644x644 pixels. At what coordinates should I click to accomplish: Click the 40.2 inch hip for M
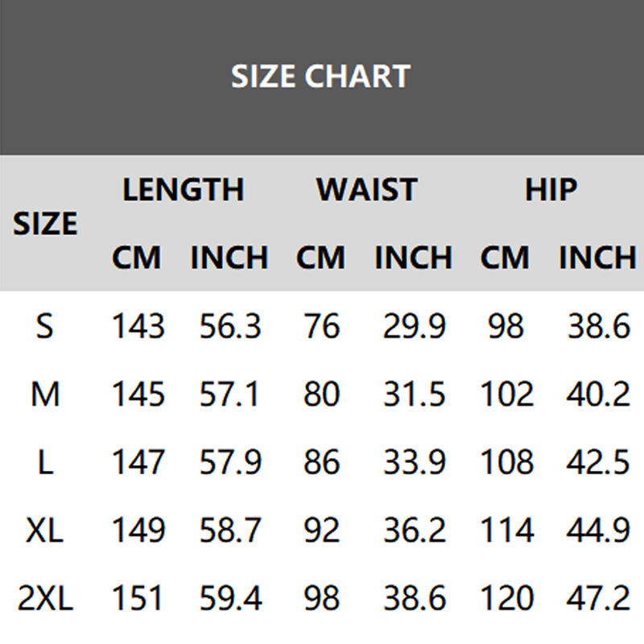coord(599,394)
